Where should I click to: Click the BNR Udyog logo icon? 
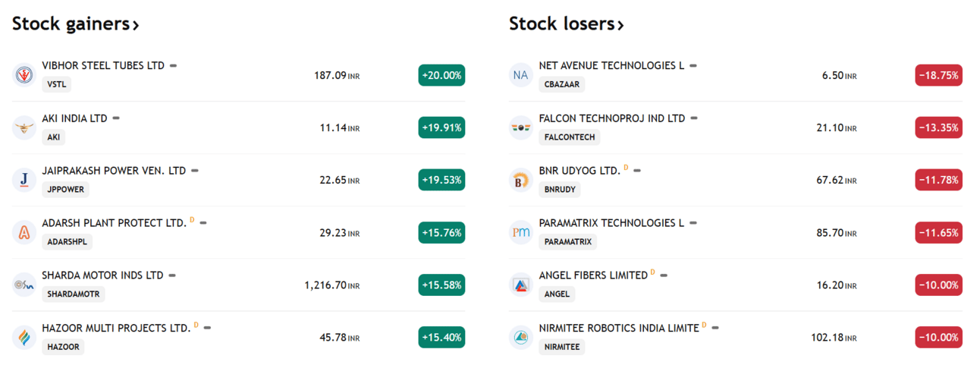521,180
